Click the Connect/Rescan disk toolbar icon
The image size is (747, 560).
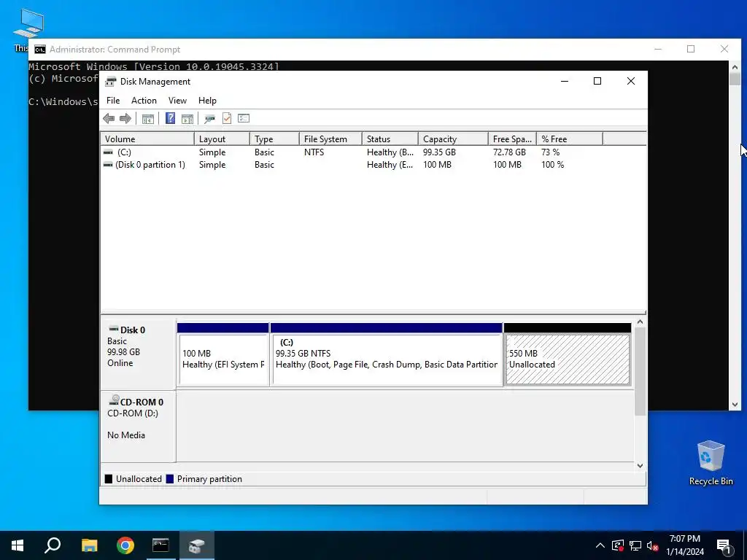(209, 119)
